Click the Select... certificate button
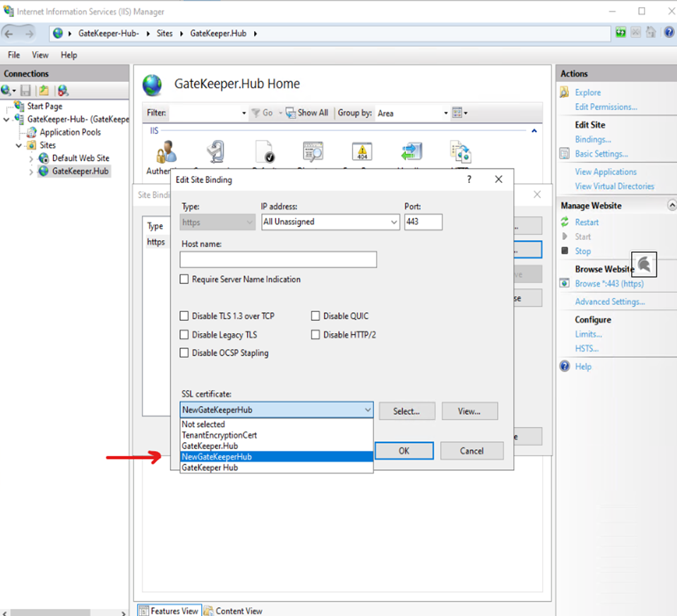 click(407, 411)
